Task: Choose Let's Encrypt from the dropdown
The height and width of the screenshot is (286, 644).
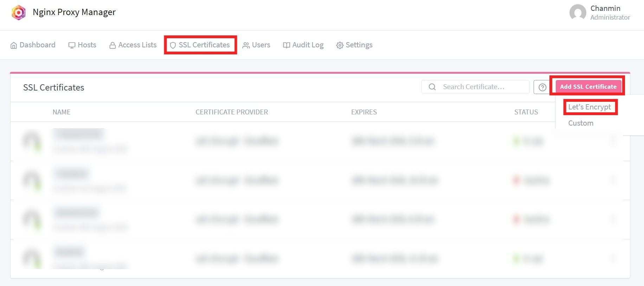Action: 590,107
